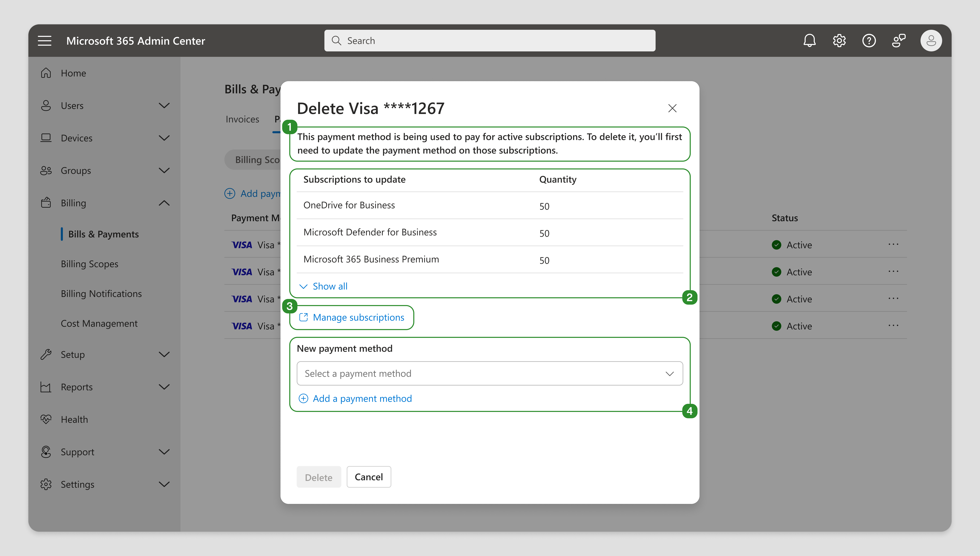Screen dimensions: 980x556
Task: Click the disabled Delete button
Action: point(318,477)
